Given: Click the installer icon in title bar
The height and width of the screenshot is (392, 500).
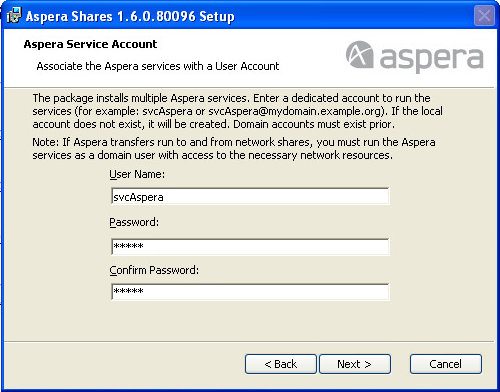Looking at the screenshot, I should click(x=14, y=15).
